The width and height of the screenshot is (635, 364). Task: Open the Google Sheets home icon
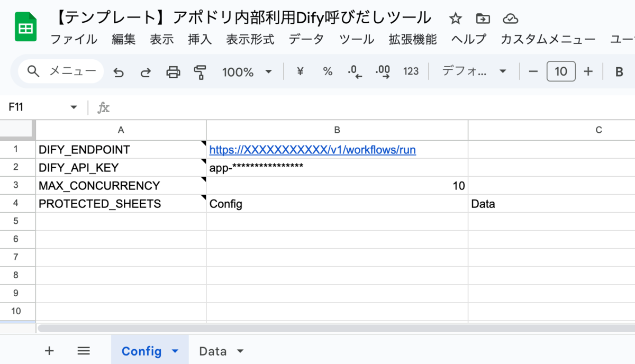click(x=25, y=28)
